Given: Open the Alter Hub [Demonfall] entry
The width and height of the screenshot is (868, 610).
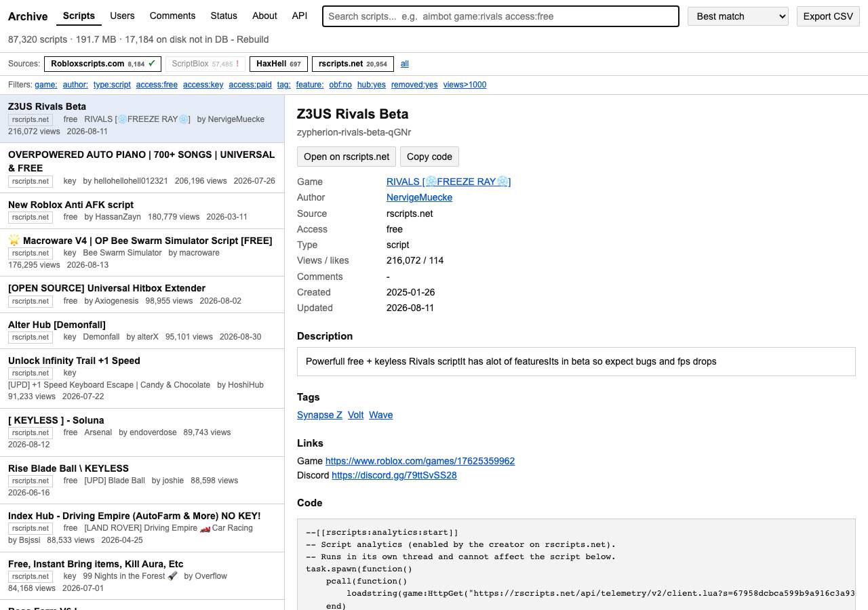Looking at the screenshot, I should pyautogui.click(x=142, y=330).
